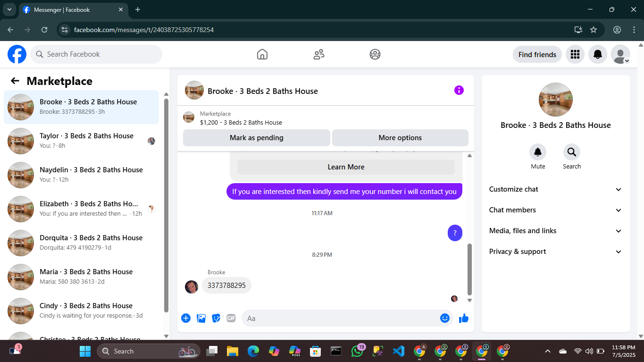Image resolution: width=644 pixels, height=362 pixels.
Task: Open the Cindy conversation
Action: click(x=82, y=311)
